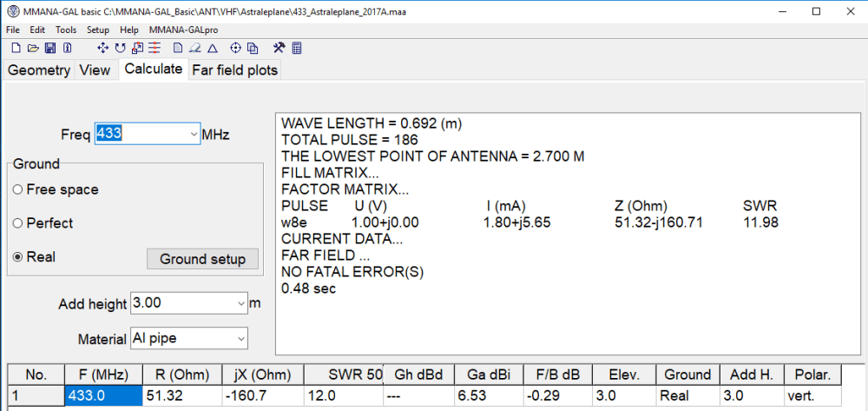Viewport: 868px width, 411px height.
Task: Select the 433.0 frequency cell in table
Action: point(103,396)
